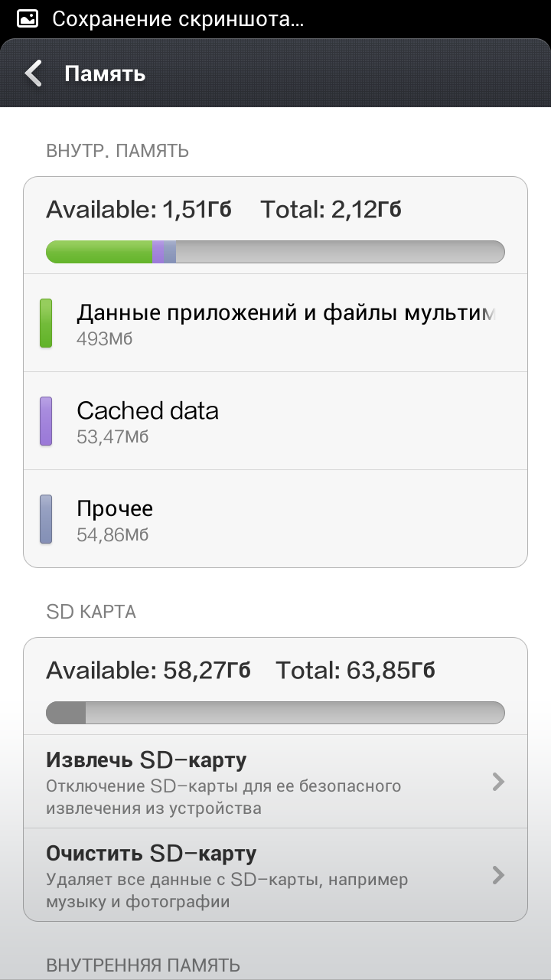
Task: Tap SD card Total 63,85Гб text
Action: [x=355, y=670]
